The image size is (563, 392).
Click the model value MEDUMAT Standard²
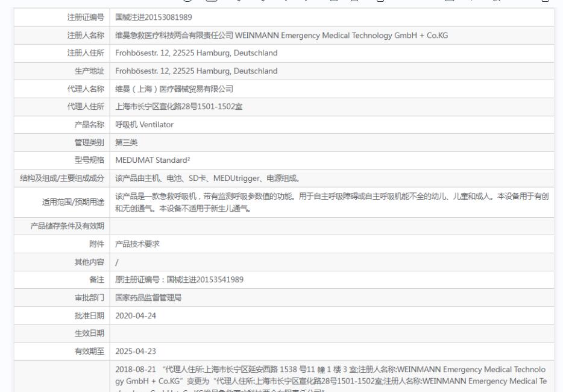(x=153, y=160)
